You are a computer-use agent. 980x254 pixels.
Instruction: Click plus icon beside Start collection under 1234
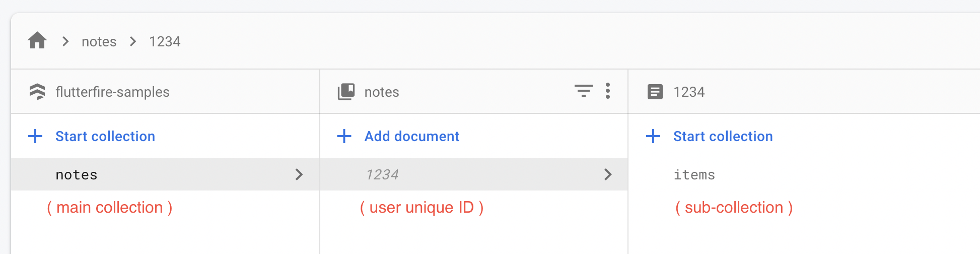click(x=653, y=136)
